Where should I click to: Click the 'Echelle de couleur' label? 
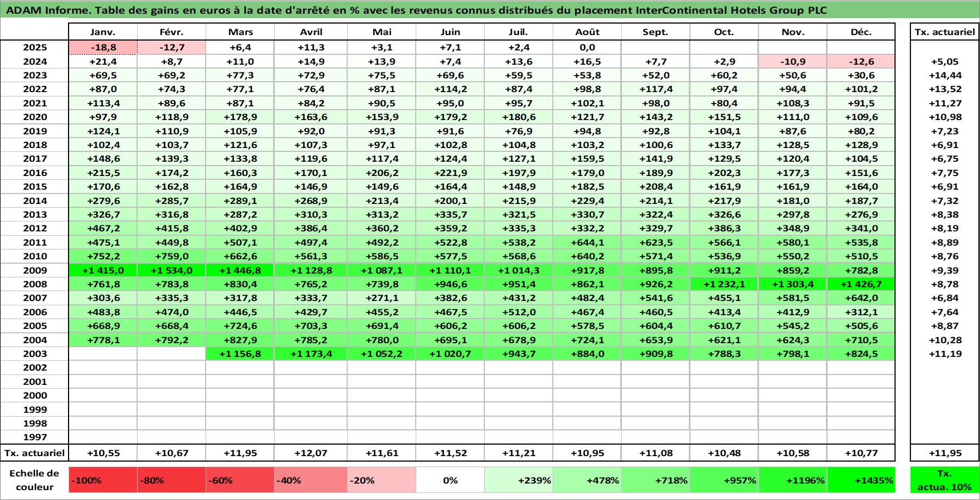coord(35,480)
